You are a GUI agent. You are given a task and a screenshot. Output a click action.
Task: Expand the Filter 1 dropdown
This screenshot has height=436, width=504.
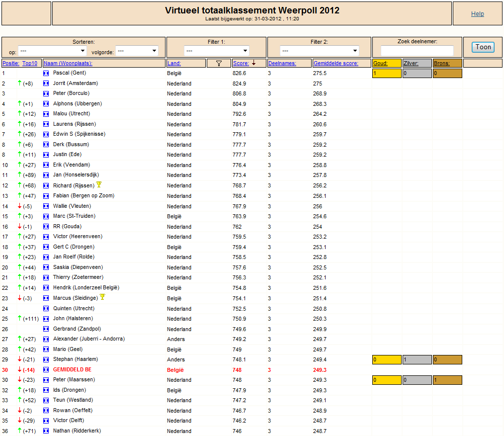[x=217, y=51]
